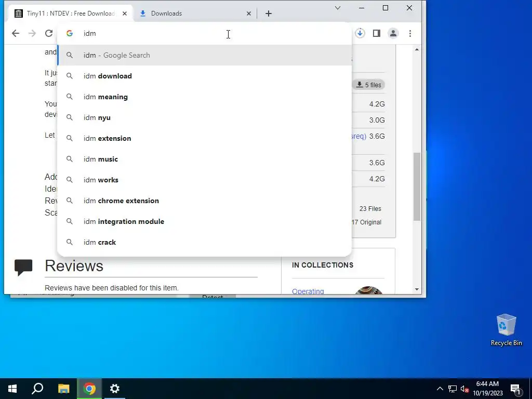
Task: Select 'idm - Google Search' suggestion
Action: click(205, 55)
